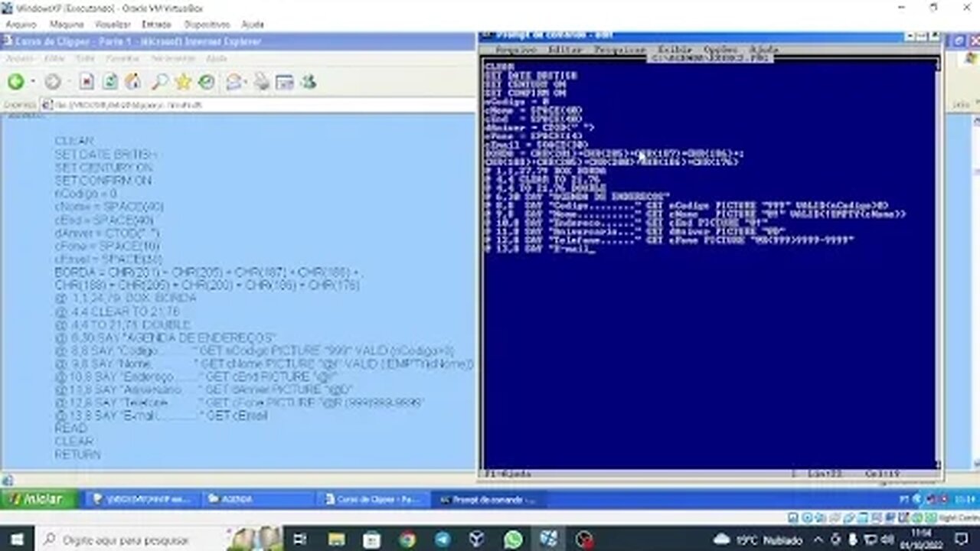This screenshot has height=551, width=980.
Task: Switch to Curso de Clipper taskbar button
Action: coord(372,500)
